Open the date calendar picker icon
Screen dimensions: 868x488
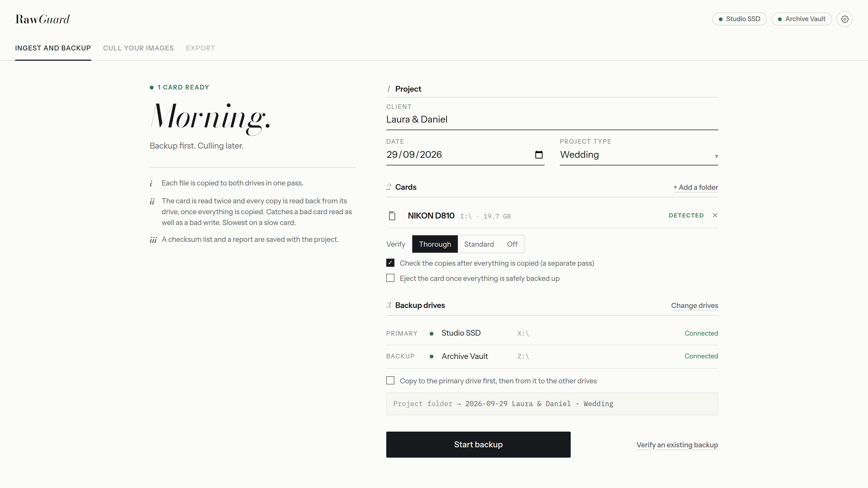pos(539,155)
